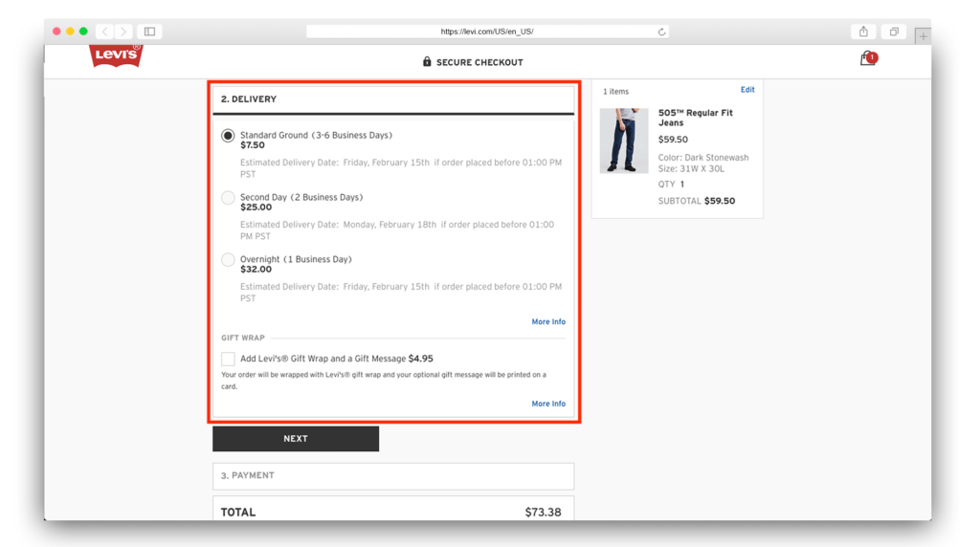980x547 pixels.
Task: Open More Info for gift wrap
Action: pyautogui.click(x=548, y=404)
